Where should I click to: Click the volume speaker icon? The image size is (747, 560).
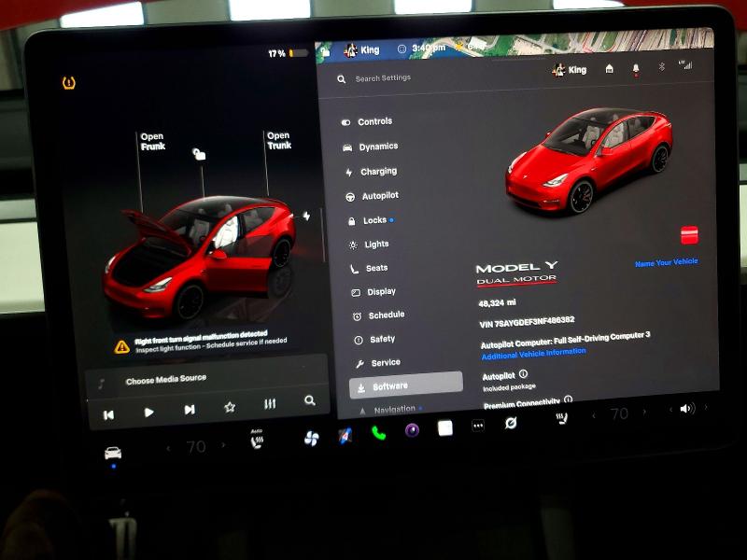tap(687, 409)
